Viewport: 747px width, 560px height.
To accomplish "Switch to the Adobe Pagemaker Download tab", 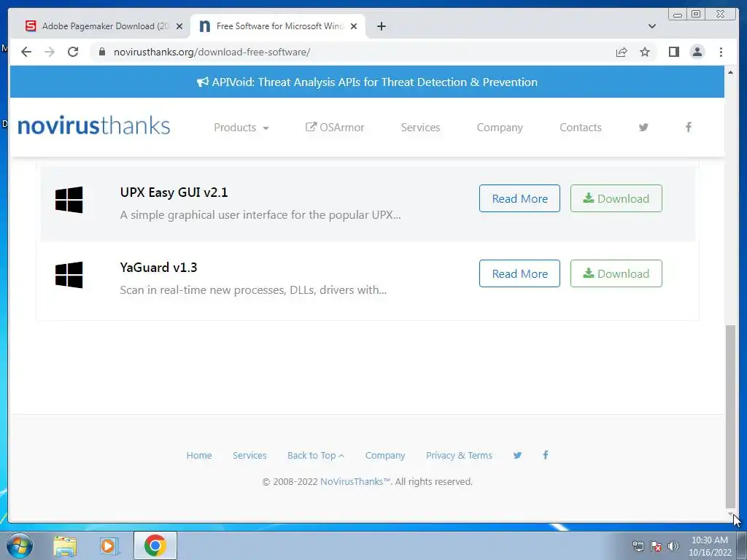I will click(x=103, y=26).
